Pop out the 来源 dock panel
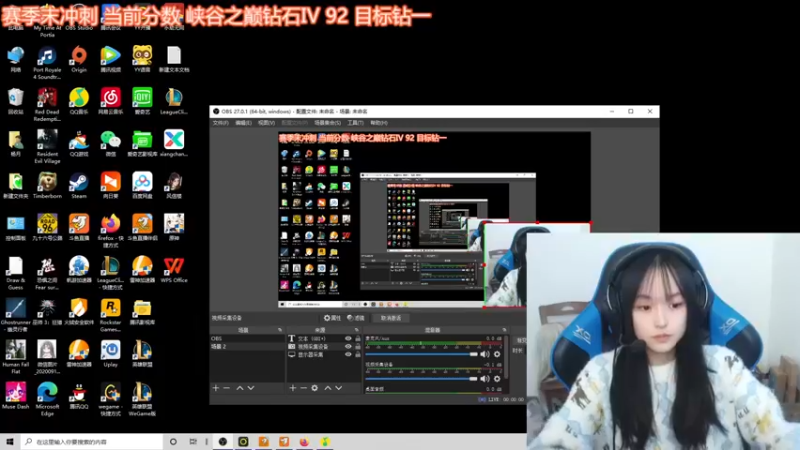This screenshot has height=450, width=800. point(357,330)
